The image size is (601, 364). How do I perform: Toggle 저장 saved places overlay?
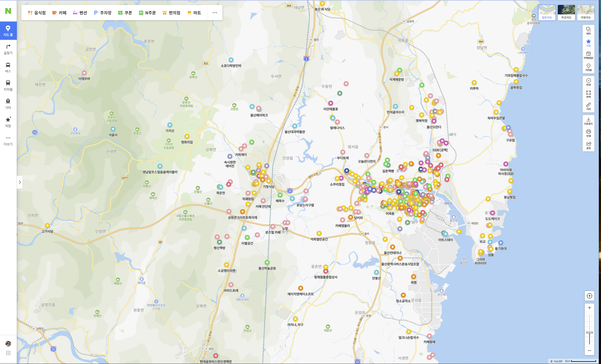[588, 43]
